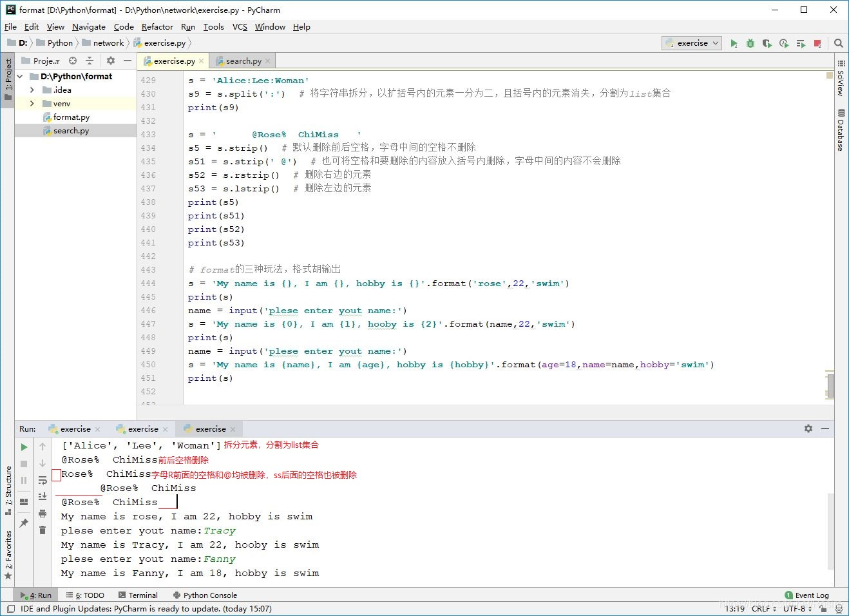Jump up the stack trace arrow
Viewport: 849px width, 616px height.
click(43, 447)
